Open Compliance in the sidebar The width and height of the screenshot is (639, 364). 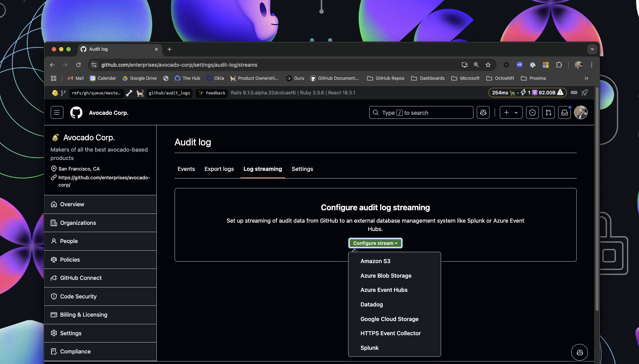click(100, 352)
